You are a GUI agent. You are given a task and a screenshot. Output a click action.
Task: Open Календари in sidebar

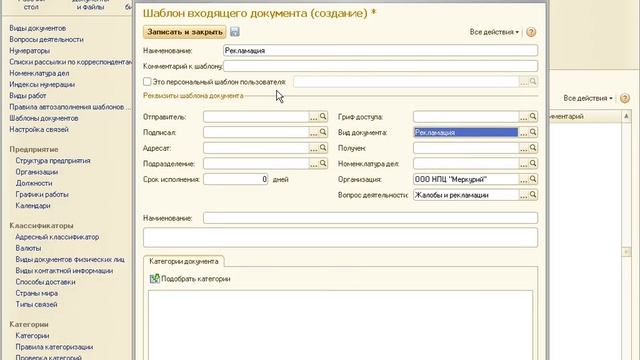(33, 206)
